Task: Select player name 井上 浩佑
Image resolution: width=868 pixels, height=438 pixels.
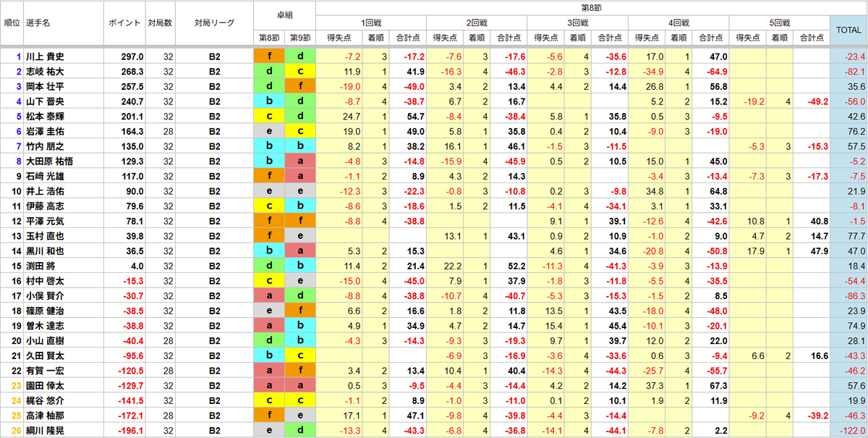Action: coord(45,191)
